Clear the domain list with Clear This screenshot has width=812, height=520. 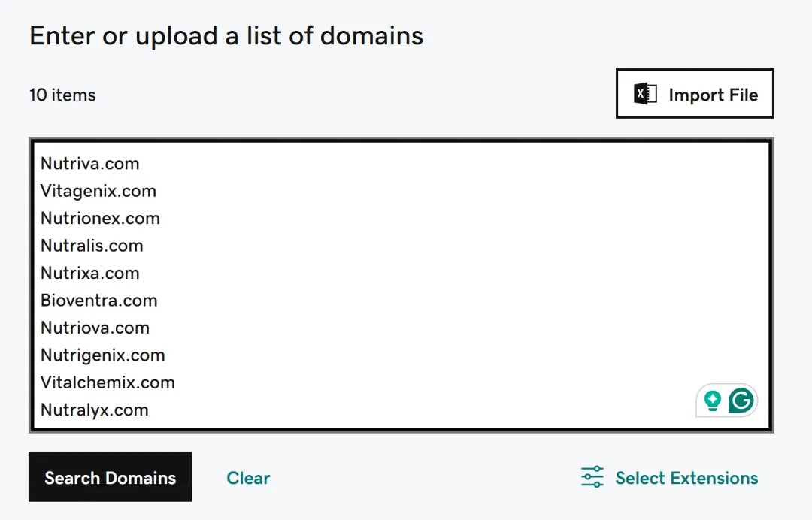(x=248, y=478)
